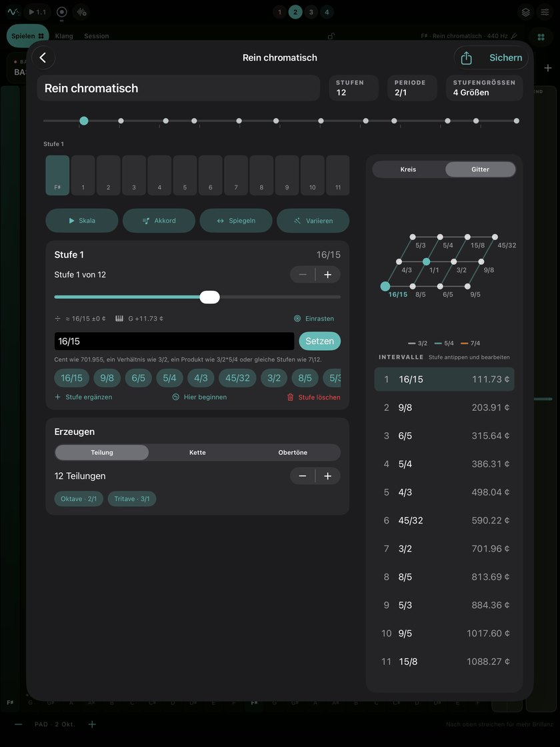Switch the view to Gitter
The width and height of the screenshot is (560, 747).
point(480,169)
